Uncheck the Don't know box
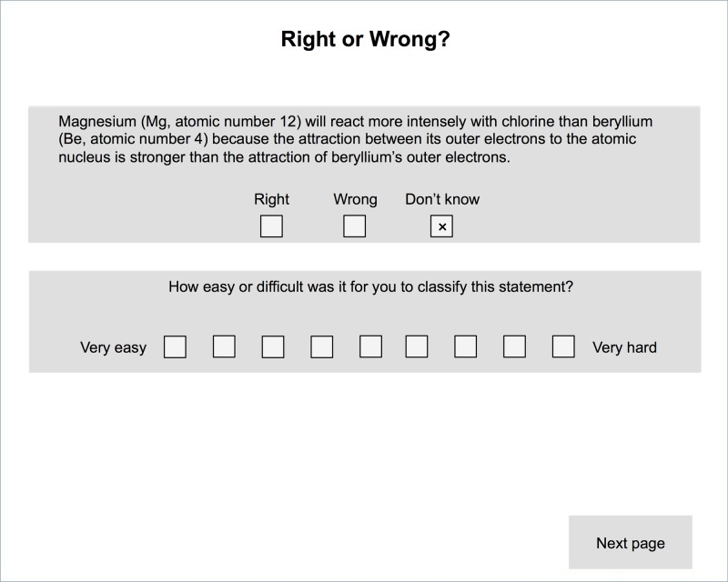 tap(441, 226)
